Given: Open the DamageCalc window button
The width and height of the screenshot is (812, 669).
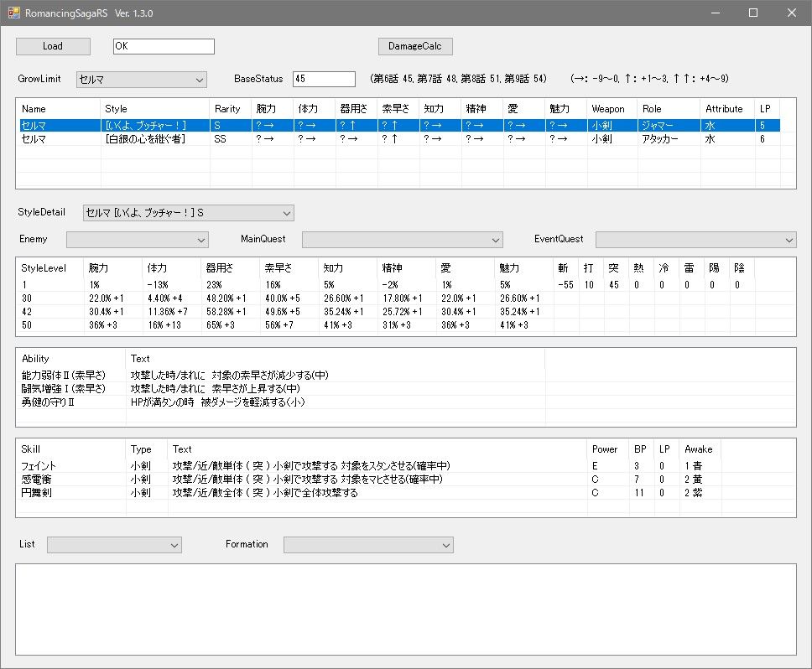Looking at the screenshot, I should point(415,46).
